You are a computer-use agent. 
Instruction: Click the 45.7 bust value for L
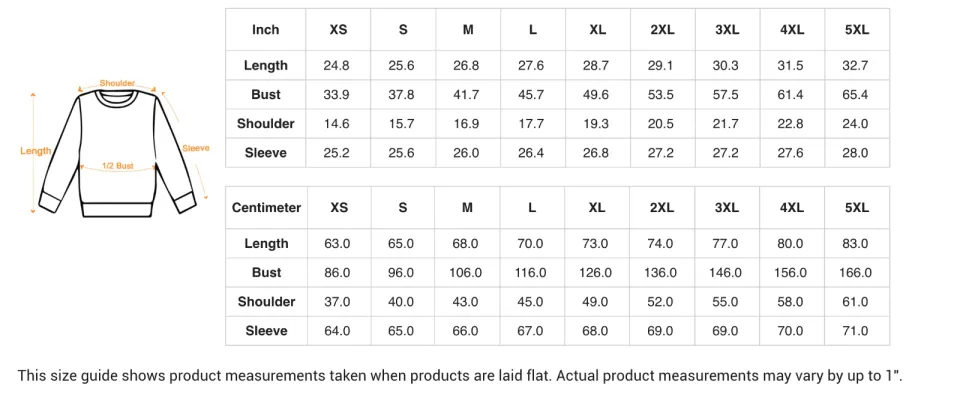[532, 95]
